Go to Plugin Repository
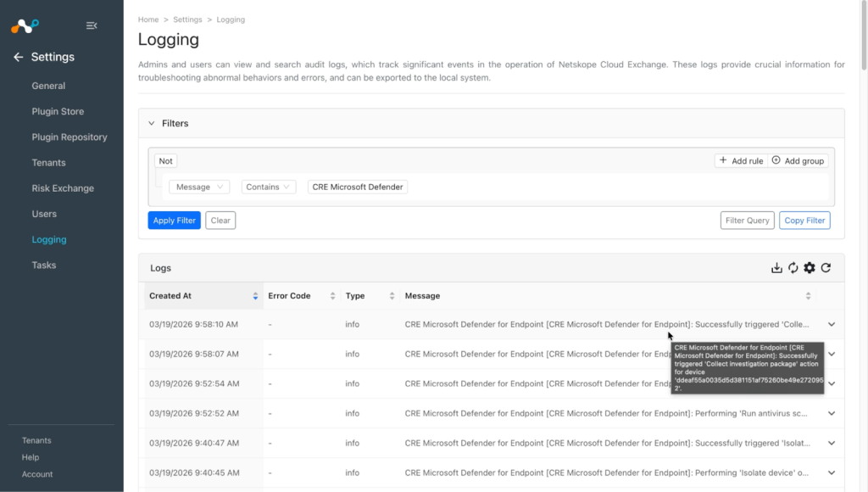The height and width of the screenshot is (492, 868). (x=70, y=137)
